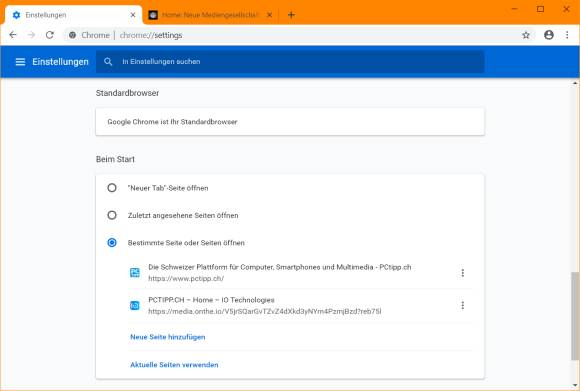Open more actions for pctipp.ch entry
This screenshot has height=391, width=580.
(x=462, y=273)
